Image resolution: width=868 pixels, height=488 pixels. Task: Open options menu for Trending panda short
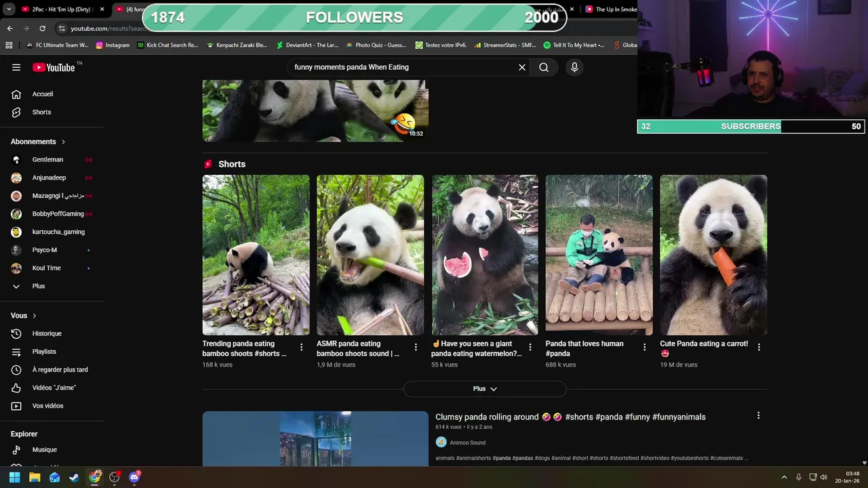pyautogui.click(x=302, y=347)
